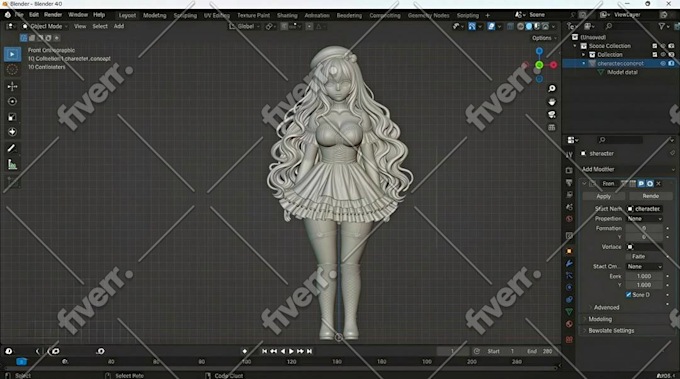Click the pan view hand icon
The height and width of the screenshot is (379, 680).
552,101
